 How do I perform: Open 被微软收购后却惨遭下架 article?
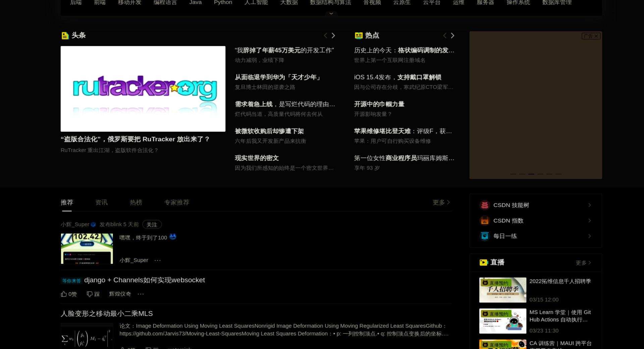click(269, 131)
